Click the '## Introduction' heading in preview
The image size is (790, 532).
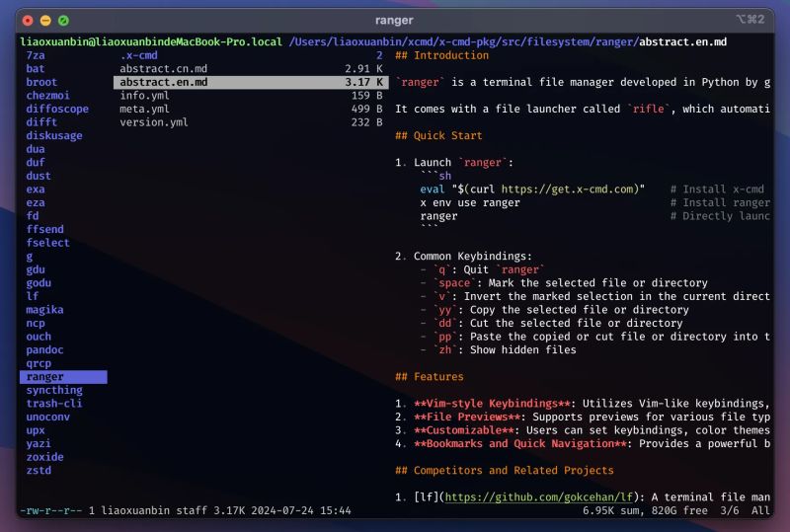[x=441, y=55]
